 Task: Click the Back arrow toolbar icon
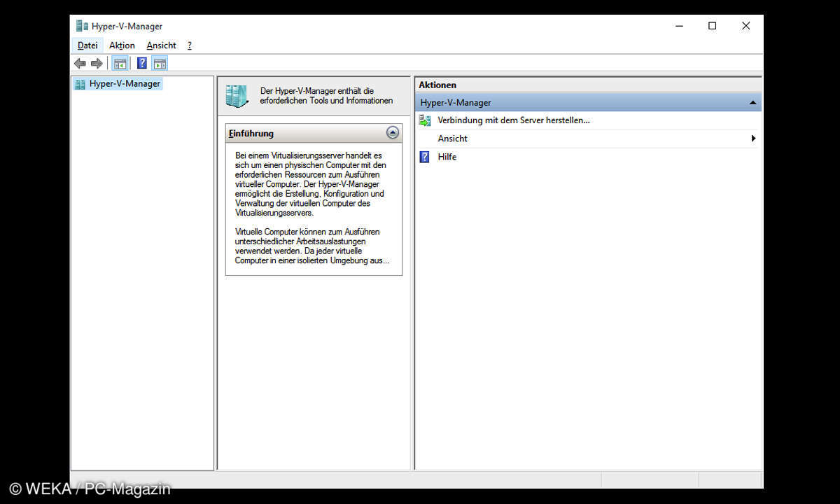point(80,64)
